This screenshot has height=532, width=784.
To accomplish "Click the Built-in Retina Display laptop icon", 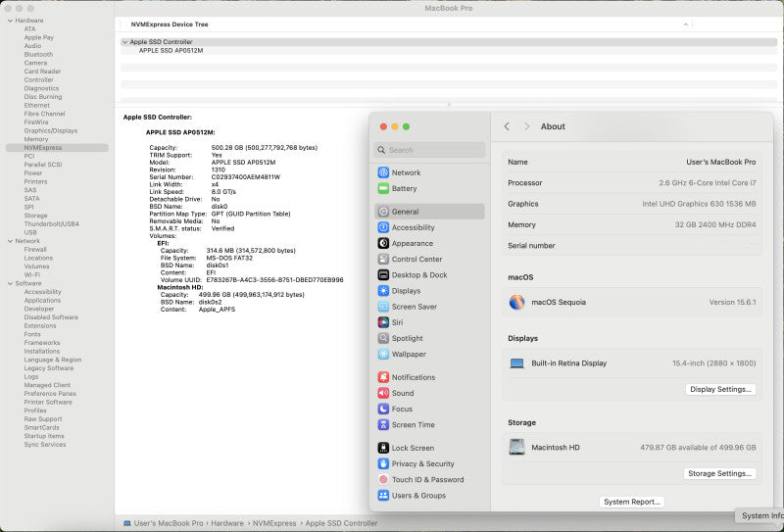I will point(517,363).
